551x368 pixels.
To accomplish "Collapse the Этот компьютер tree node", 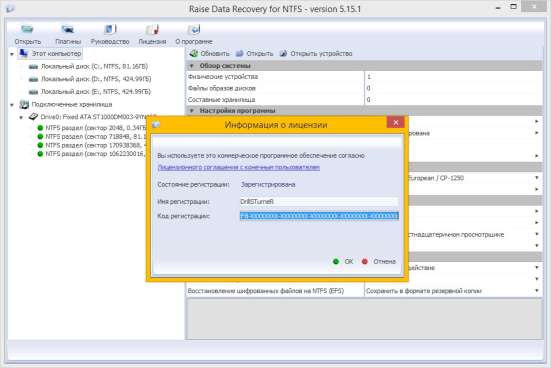I will pyautogui.click(x=12, y=54).
